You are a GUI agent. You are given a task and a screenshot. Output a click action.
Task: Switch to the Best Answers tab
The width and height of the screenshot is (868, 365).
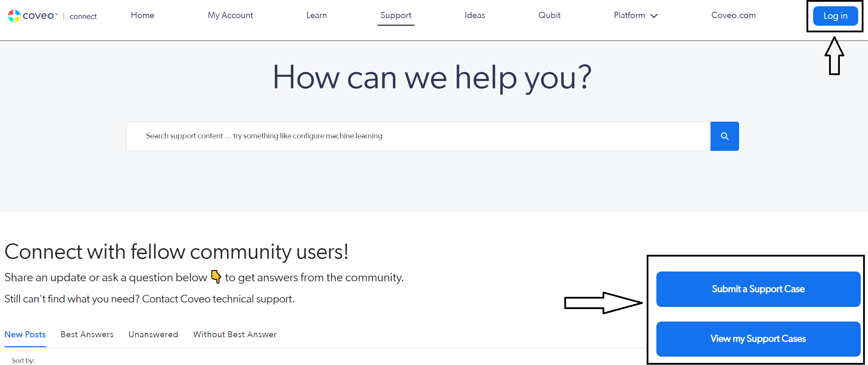pos(87,334)
